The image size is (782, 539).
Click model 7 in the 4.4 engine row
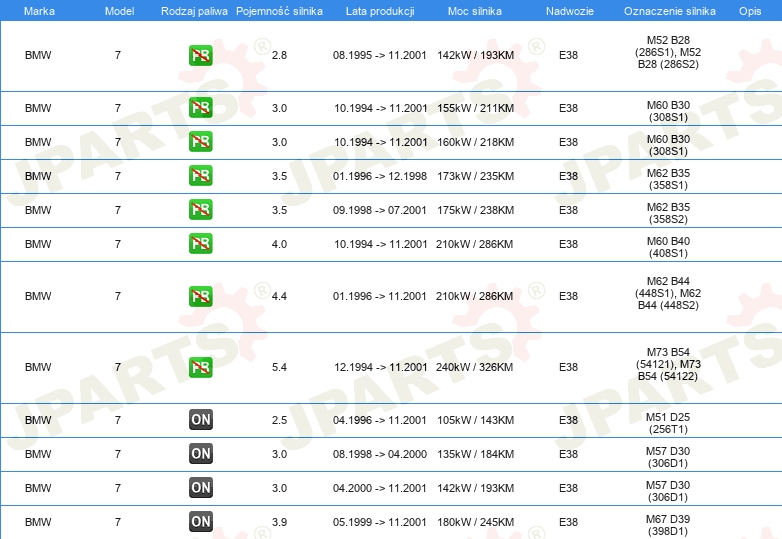118,296
